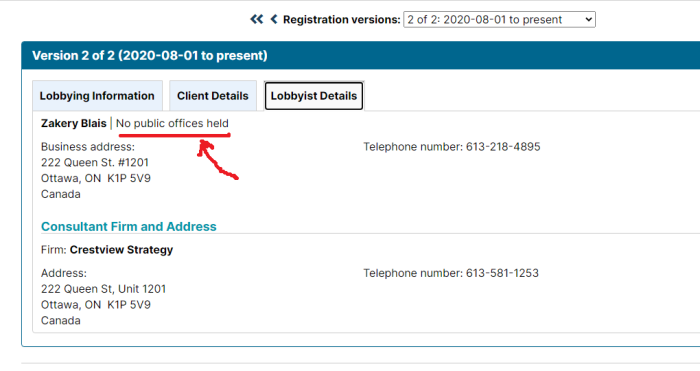Click the lobbyist name Zakery Blais
The height and width of the screenshot is (371, 700).
[74, 123]
